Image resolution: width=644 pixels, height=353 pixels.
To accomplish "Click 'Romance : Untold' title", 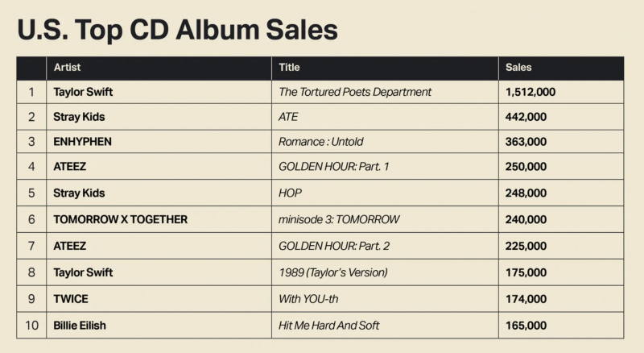I will click(x=320, y=142).
